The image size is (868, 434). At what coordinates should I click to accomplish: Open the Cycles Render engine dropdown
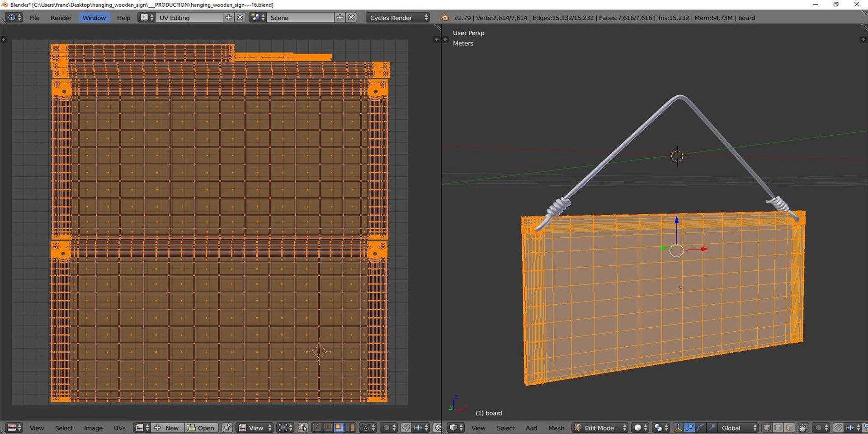398,18
